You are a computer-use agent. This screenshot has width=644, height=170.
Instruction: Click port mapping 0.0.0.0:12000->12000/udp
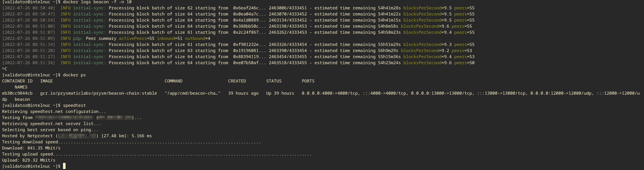click(x=561, y=93)
